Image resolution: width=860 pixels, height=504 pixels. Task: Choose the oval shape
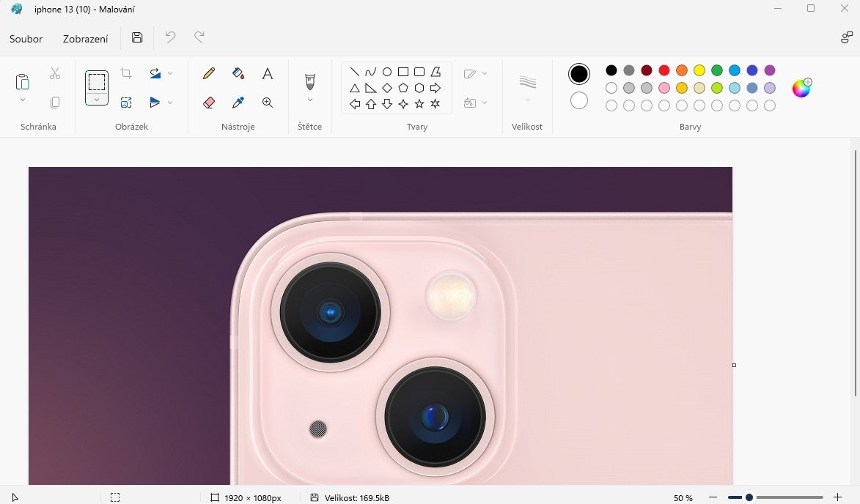coord(387,72)
